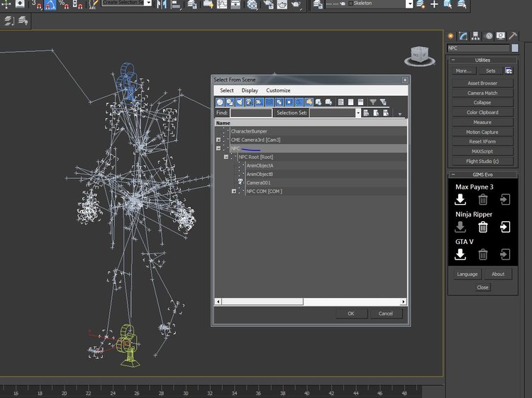Image resolution: width=532 pixels, height=398 pixels.
Task: Click the horizontal scrollbar right arrow
Action: point(404,302)
